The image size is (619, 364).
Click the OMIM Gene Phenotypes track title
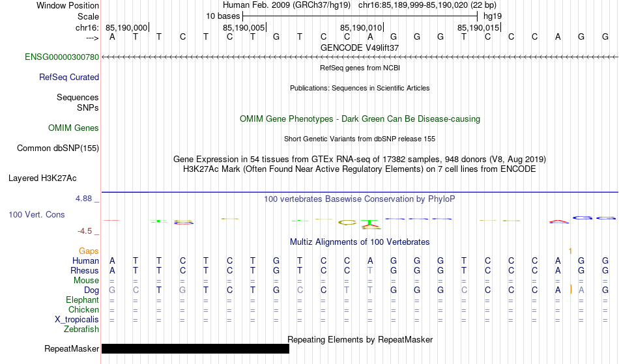click(360, 119)
